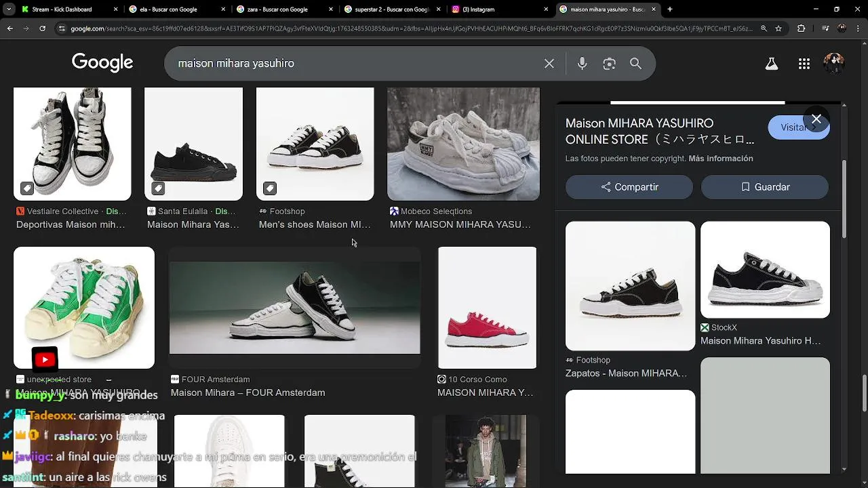868x488 pixels.
Task: Open Search Labs flask icon
Action: (771, 64)
